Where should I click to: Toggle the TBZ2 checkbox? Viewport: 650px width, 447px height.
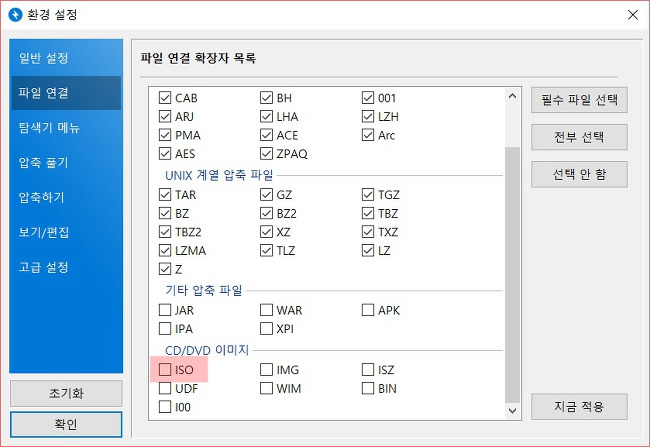point(165,232)
